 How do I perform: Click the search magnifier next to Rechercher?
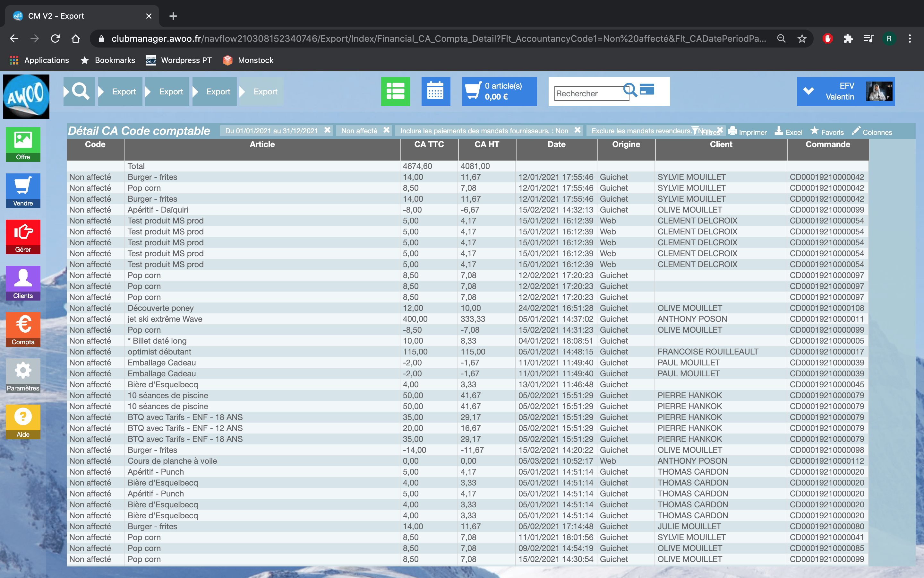pyautogui.click(x=630, y=90)
